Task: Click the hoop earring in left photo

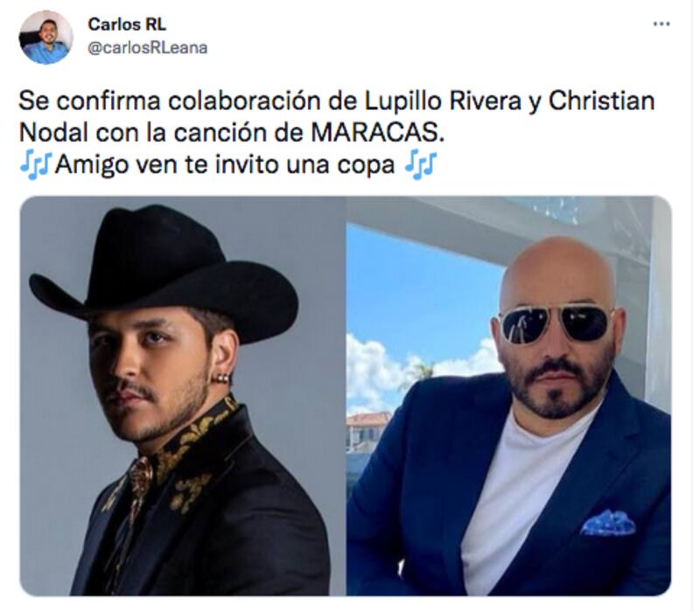Action: [220, 379]
